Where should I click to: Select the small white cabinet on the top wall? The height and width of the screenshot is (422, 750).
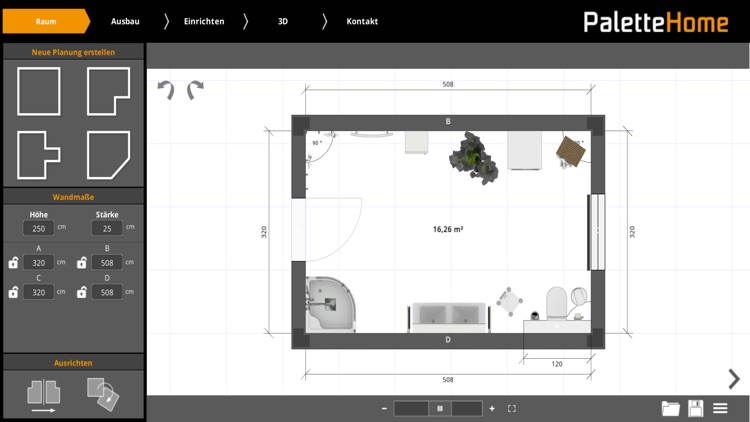[417, 143]
